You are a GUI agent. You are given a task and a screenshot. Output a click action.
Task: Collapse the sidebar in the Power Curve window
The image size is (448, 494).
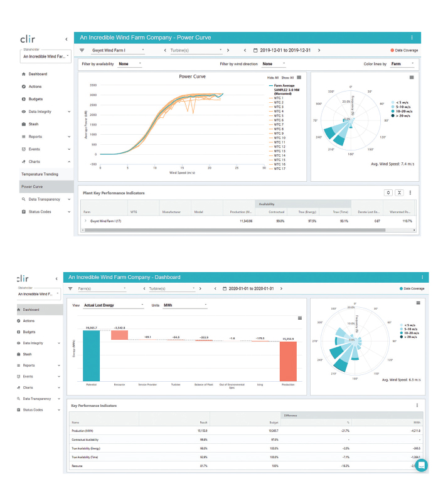coord(67,39)
